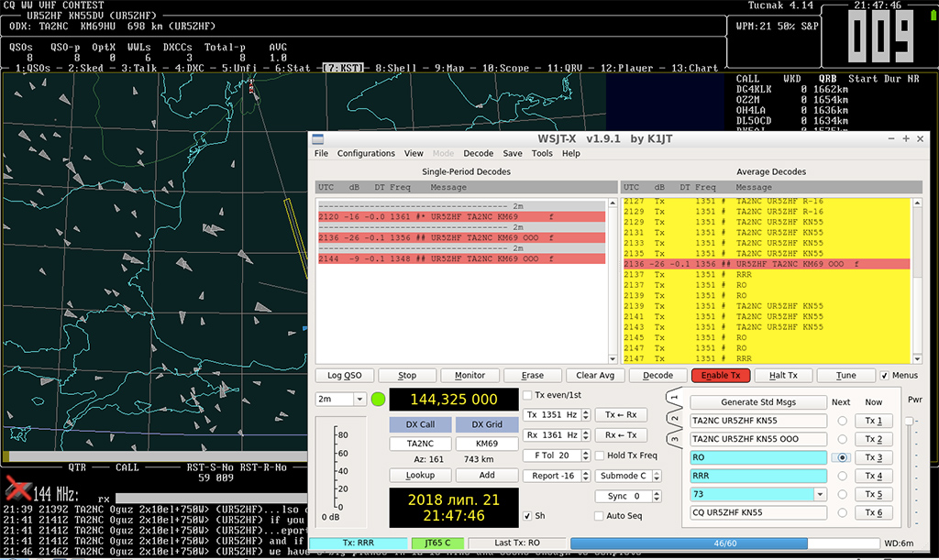Click the Monitor button

[x=469, y=375]
